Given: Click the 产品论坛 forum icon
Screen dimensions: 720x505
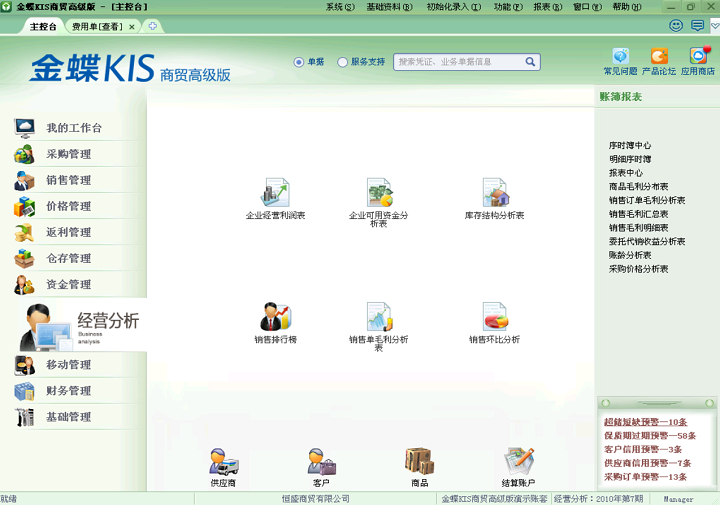Looking at the screenshot, I should pyautogui.click(x=658, y=57).
